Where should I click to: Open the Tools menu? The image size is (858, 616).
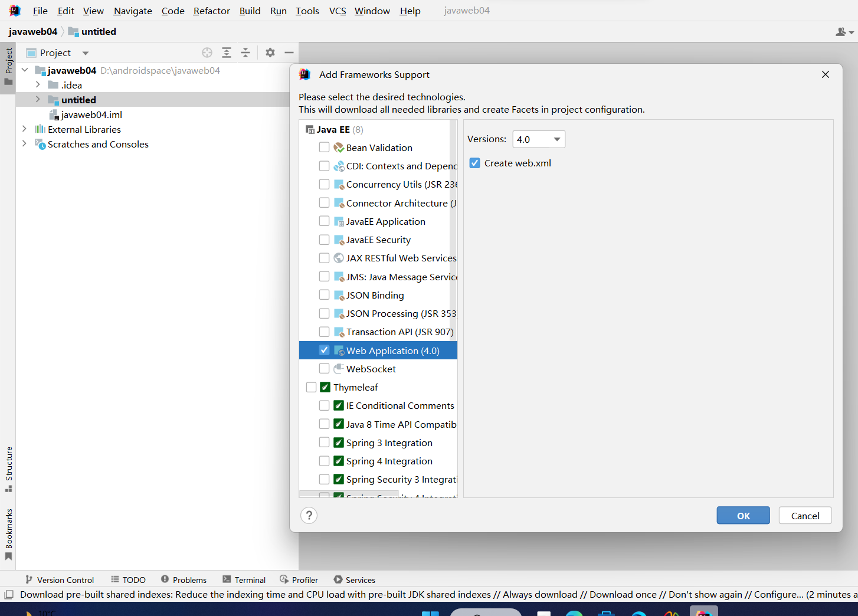[x=307, y=11]
